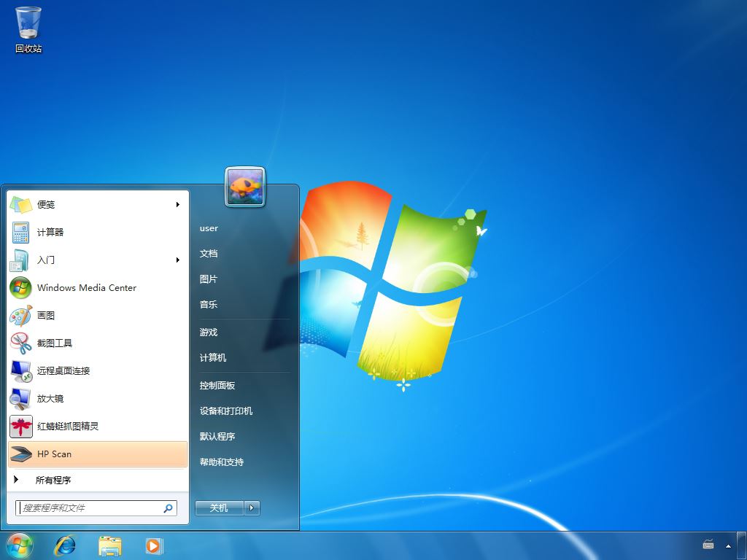Click the Windows Media Center text label

pos(87,287)
